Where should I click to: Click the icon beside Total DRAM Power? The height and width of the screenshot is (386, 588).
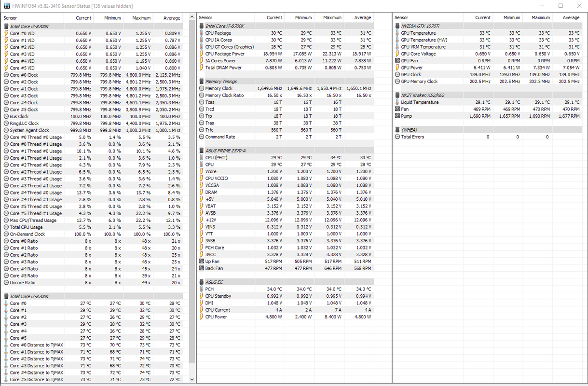[x=201, y=68]
